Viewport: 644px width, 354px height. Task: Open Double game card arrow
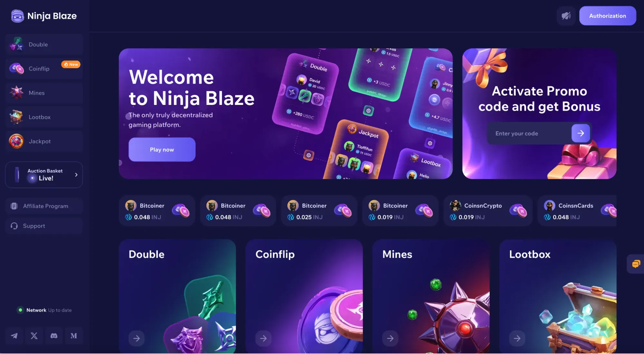tap(137, 338)
